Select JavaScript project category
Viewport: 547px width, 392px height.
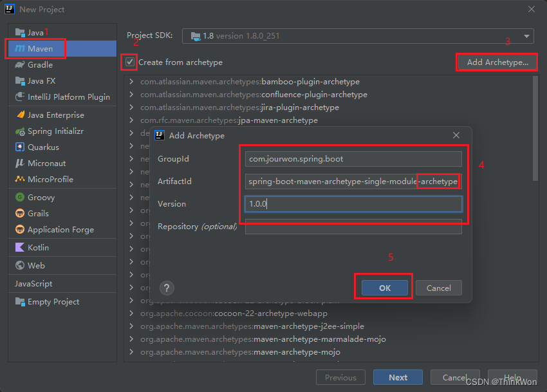[33, 283]
